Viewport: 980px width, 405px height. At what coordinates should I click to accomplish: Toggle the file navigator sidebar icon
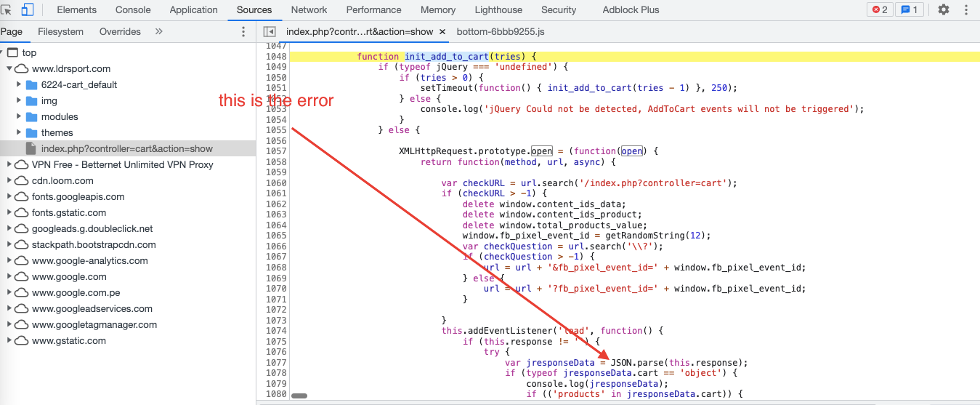[270, 32]
